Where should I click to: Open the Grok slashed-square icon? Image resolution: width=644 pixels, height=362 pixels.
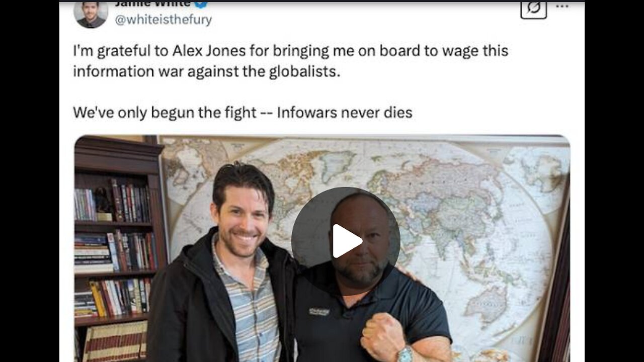tap(533, 9)
